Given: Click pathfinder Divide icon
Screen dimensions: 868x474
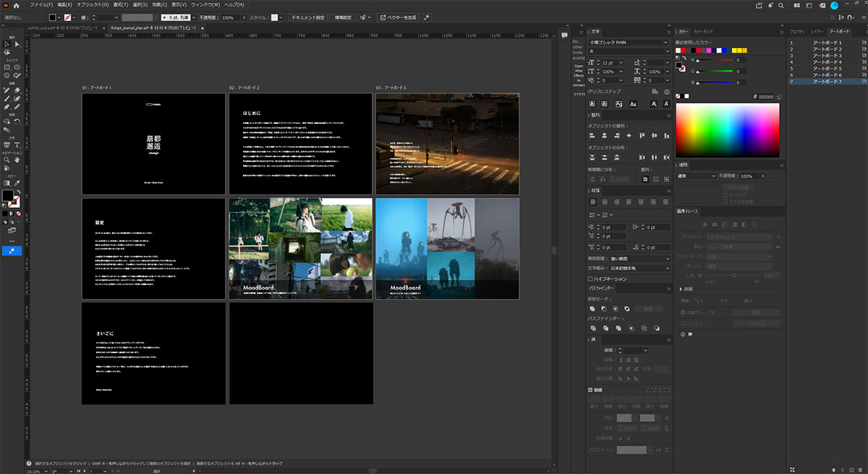Looking at the screenshot, I should pyautogui.click(x=593, y=328).
